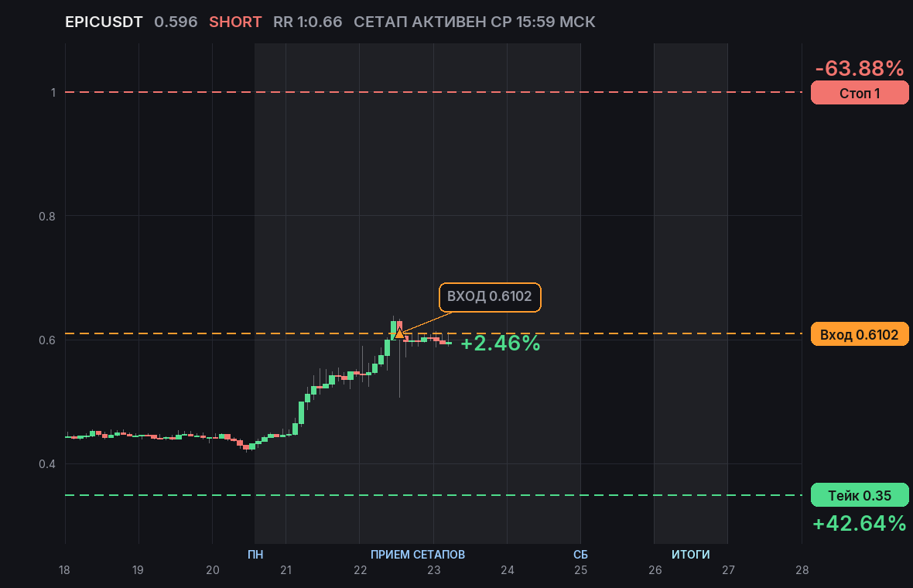
Task: Click date 26 on the time axis
Action: point(655,570)
